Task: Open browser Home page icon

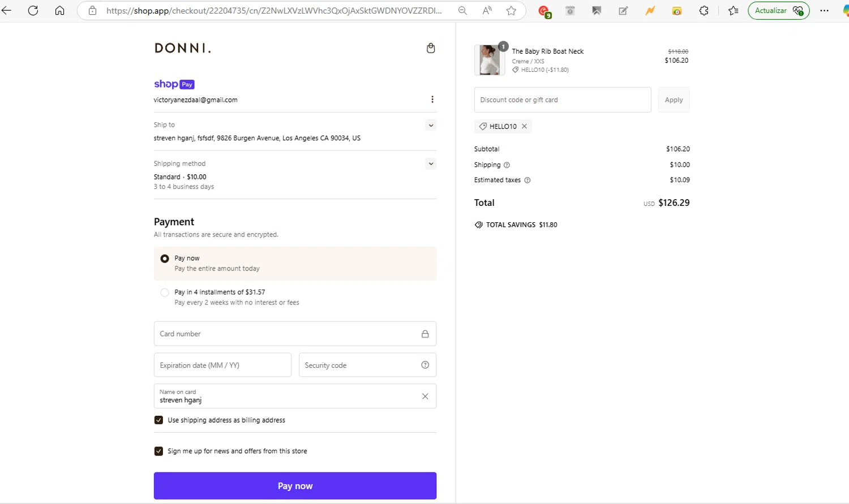Action: click(x=59, y=11)
